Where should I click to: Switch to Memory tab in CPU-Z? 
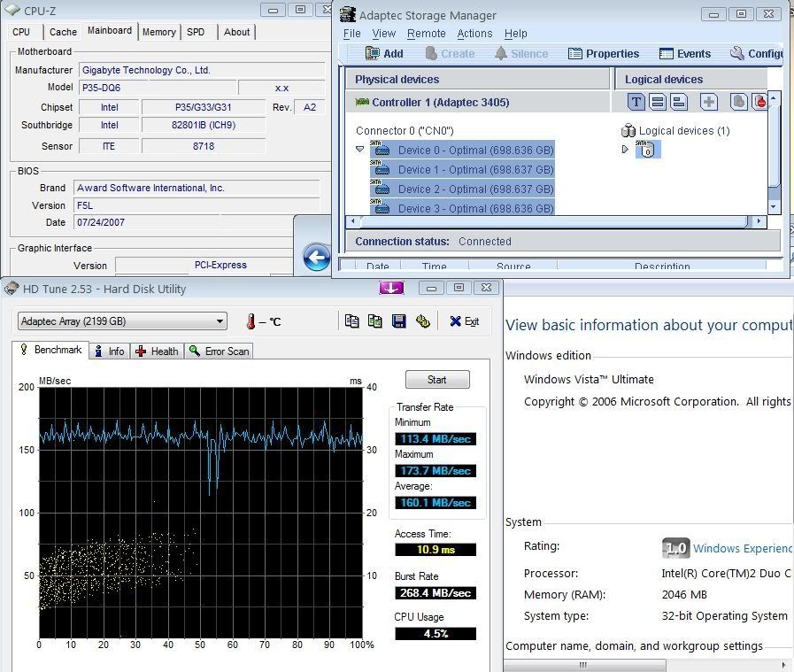pyautogui.click(x=159, y=32)
